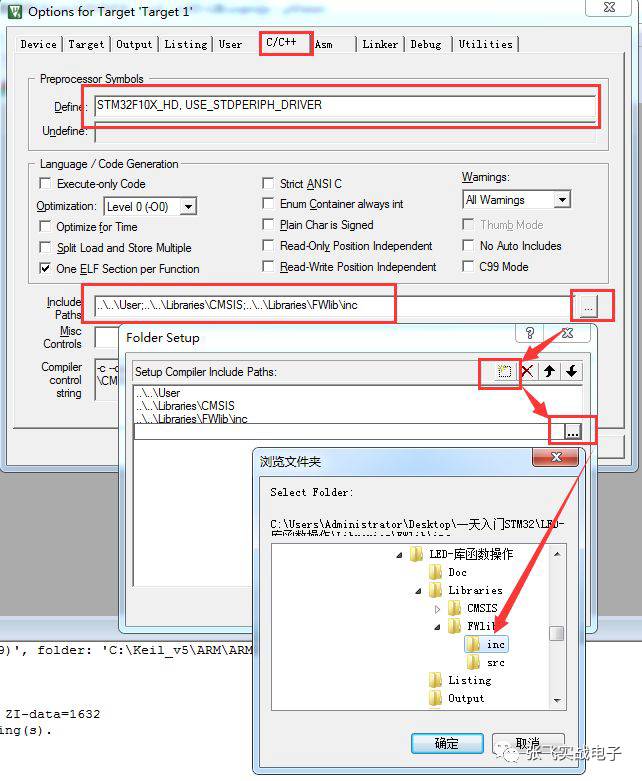This screenshot has width=642, height=781.
Task: Open Include Paths browse button
Action: click(x=588, y=305)
